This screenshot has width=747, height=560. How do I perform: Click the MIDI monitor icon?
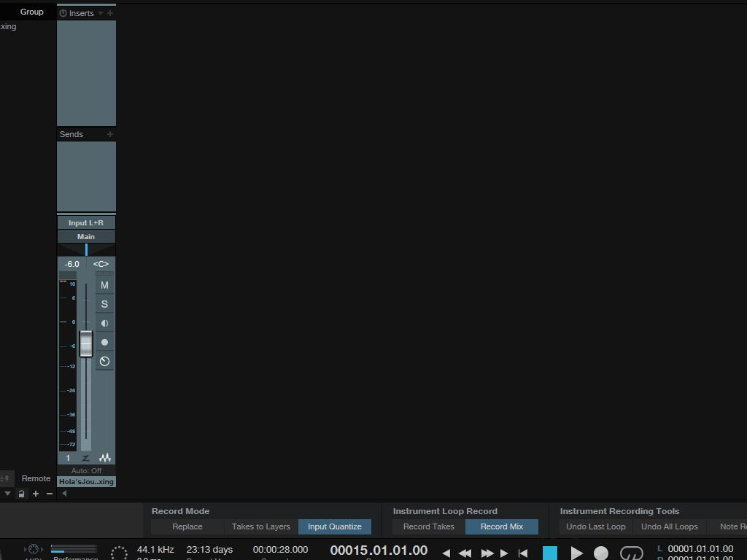(x=34, y=550)
